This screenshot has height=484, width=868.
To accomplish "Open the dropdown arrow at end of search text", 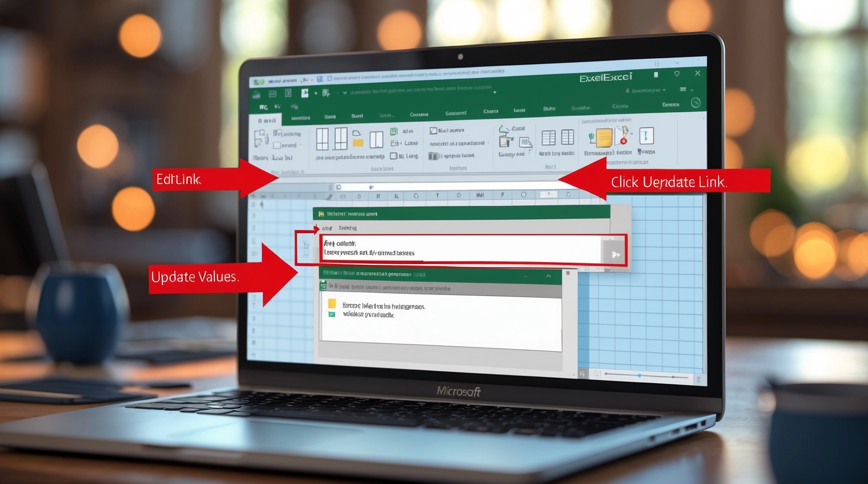I will coord(495,92).
